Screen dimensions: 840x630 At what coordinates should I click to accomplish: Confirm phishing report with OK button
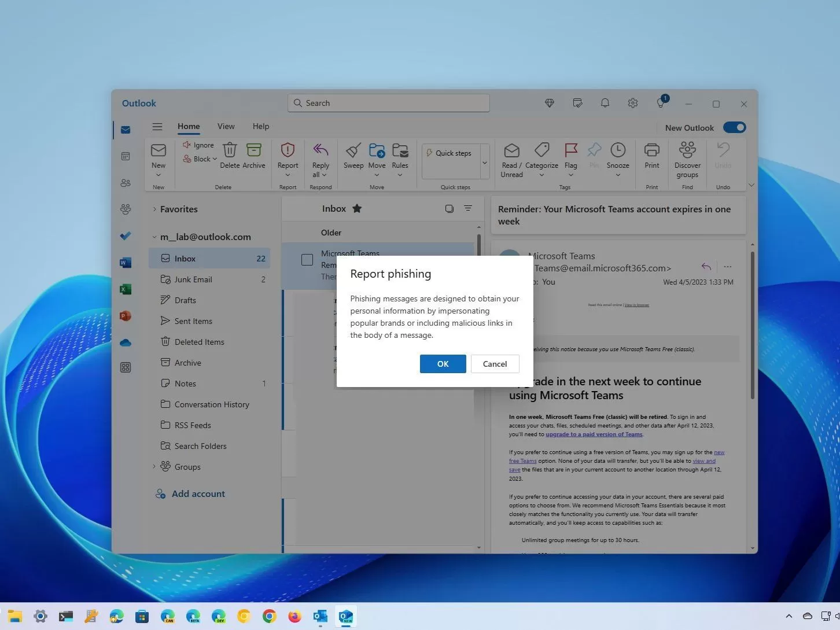(x=443, y=364)
